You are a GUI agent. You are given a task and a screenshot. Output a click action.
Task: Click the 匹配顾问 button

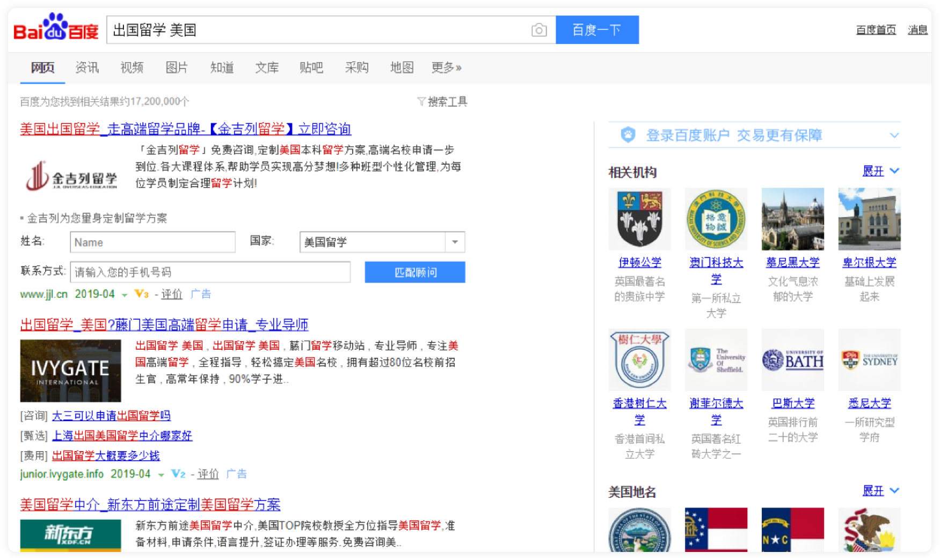pyautogui.click(x=415, y=272)
